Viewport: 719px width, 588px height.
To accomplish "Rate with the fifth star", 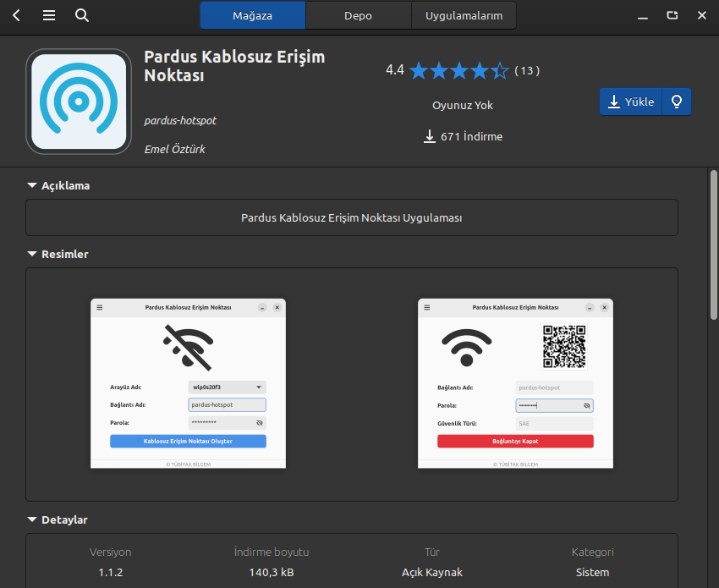I will click(x=499, y=70).
